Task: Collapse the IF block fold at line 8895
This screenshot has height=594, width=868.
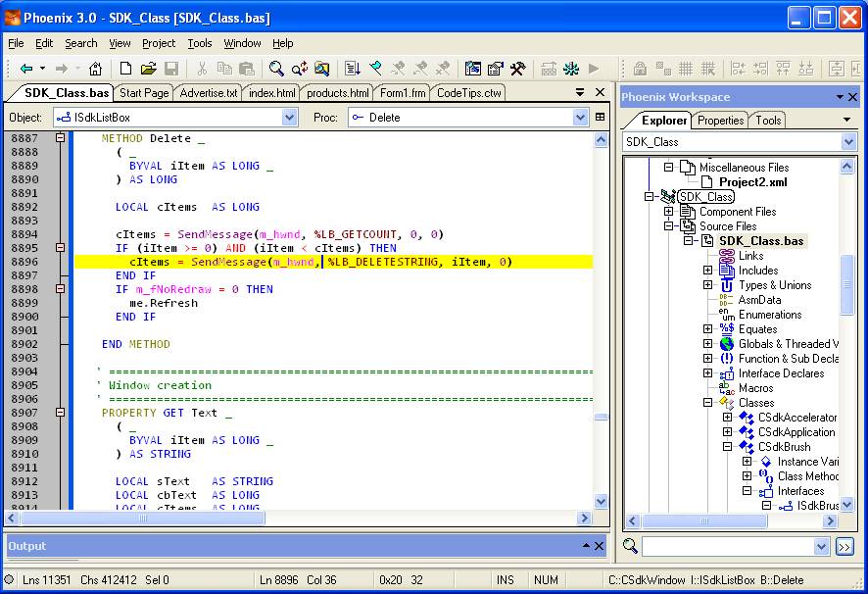Action: point(61,248)
